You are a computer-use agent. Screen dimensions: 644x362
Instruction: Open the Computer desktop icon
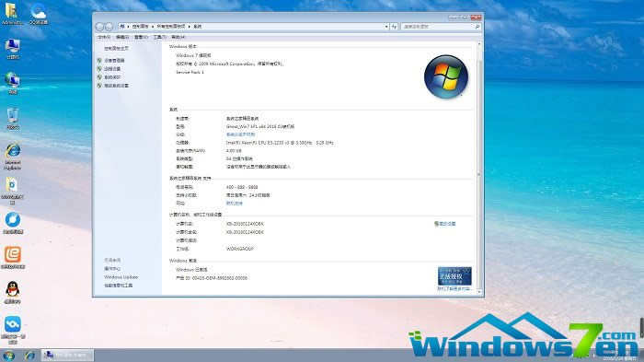[13, 49]
